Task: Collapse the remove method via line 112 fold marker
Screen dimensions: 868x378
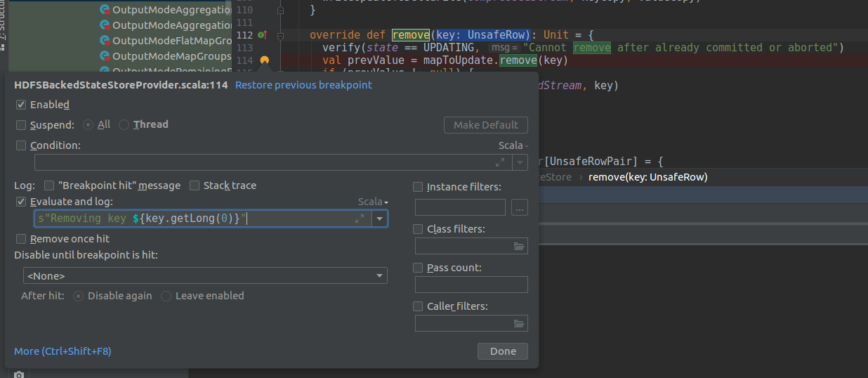Action: 281,35
